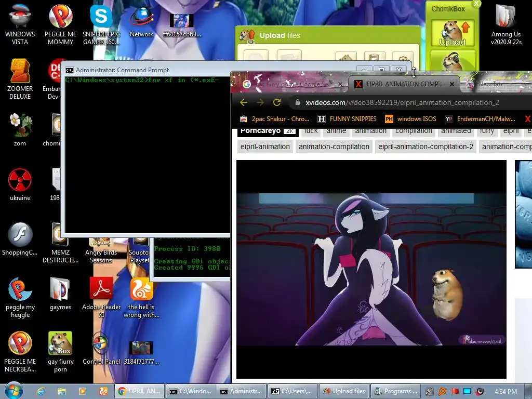This screenshot has height=399, width=532.
Task: Click the red flag tray icon
Action: point(455,392)
